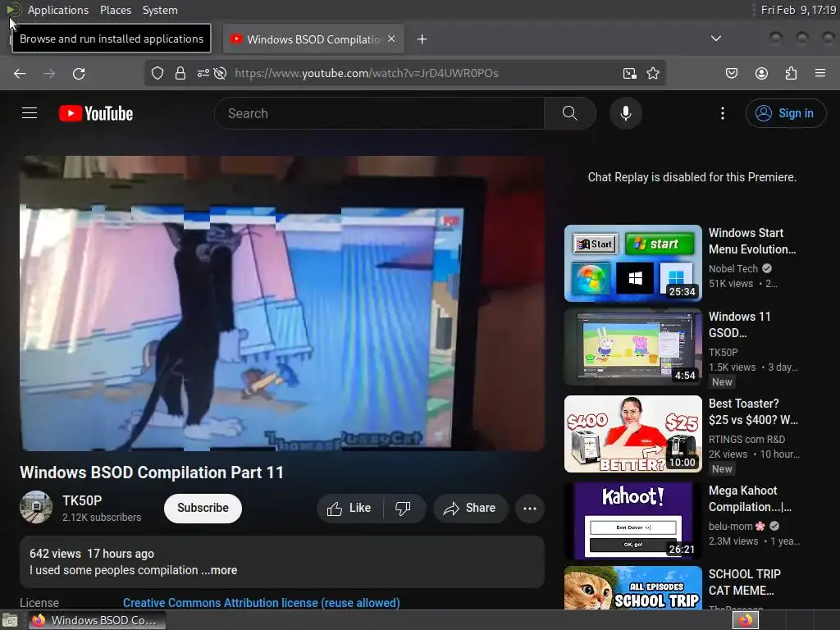Open a new browser tab
The width and height of the screenshot is (840, 630).
click(422, 39)
